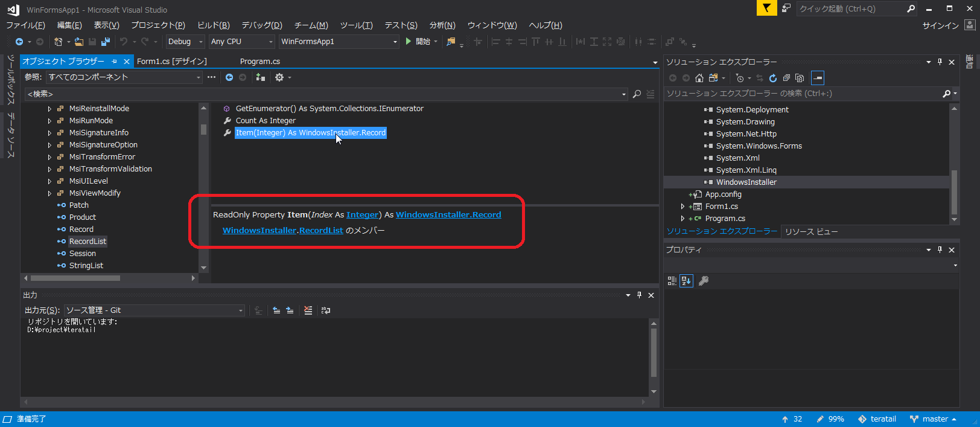Click the Solution Explorer vertical scrollbar thumb
The image size is (980, 427).
(x=954, y=193)
